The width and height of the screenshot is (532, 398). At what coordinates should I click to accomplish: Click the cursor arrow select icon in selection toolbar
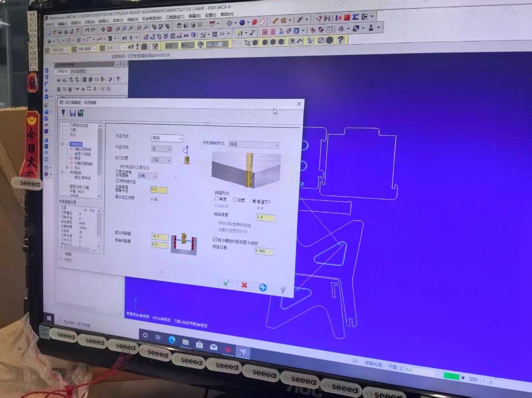247,43
